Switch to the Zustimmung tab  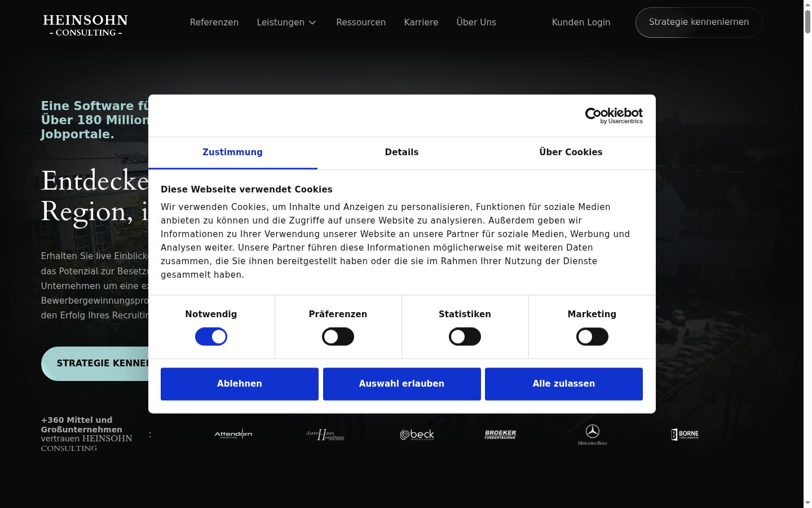232,152
